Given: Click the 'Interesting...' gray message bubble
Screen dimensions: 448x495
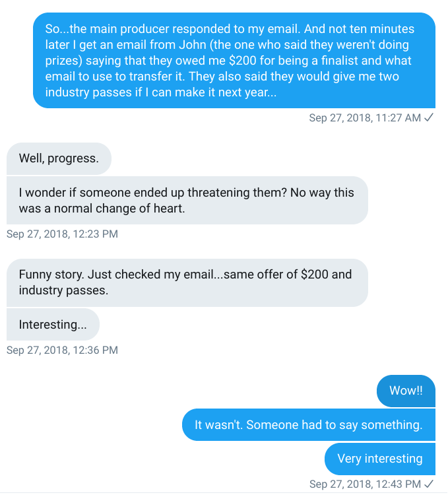Looking at the screenshot, I should coord(53,325).
